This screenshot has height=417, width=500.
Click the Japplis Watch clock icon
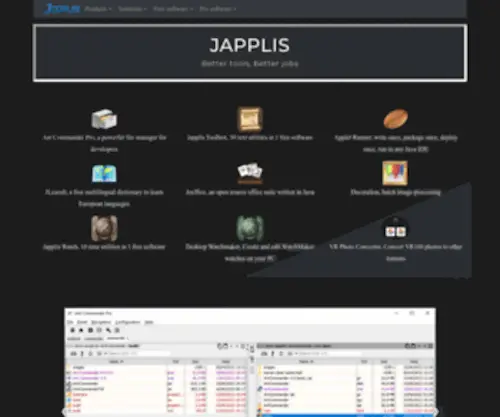coord(104,228)
